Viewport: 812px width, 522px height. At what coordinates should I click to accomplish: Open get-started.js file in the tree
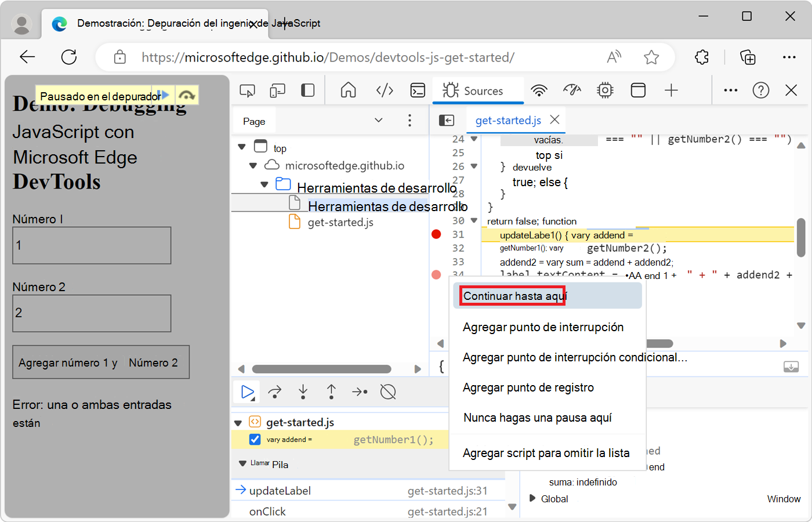(x=340, y=223)
